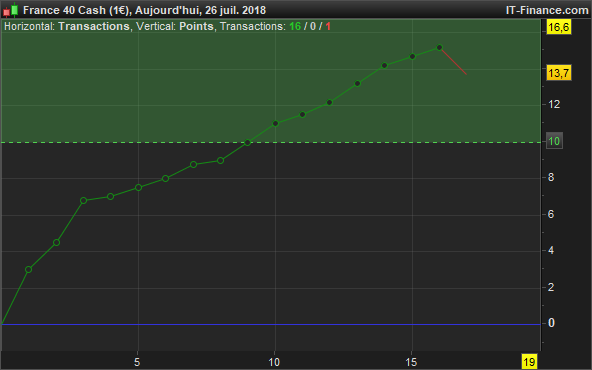Click the data point at transaction 1
This screenshot has width=592, height=370.
(28, 270)
